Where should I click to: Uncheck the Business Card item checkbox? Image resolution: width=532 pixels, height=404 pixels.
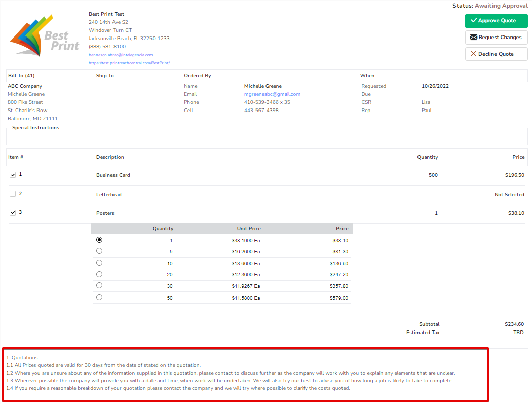coord(13,175)
